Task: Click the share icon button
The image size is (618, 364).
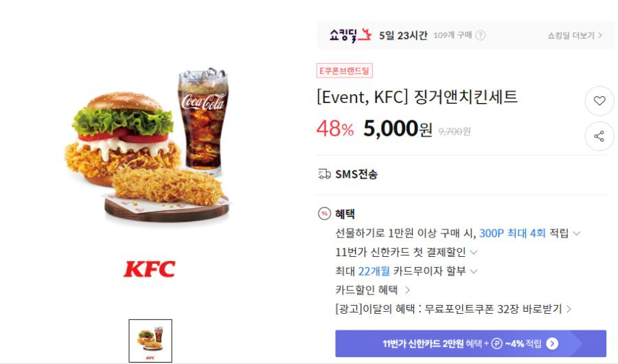Action: pos(599,137)
